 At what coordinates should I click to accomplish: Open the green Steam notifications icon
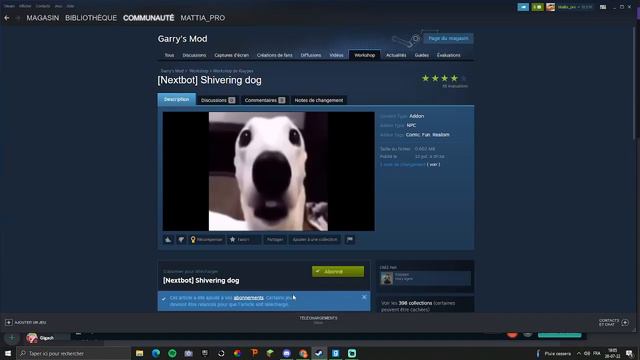(538, 7)
